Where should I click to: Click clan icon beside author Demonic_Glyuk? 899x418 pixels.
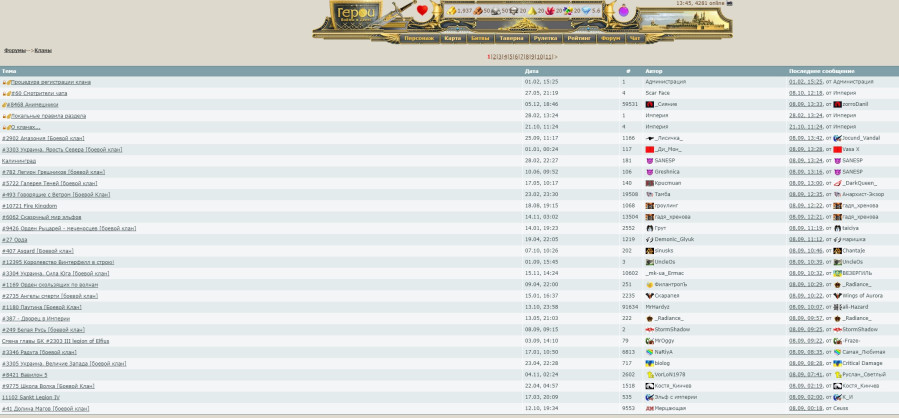[x=650, y=240]
